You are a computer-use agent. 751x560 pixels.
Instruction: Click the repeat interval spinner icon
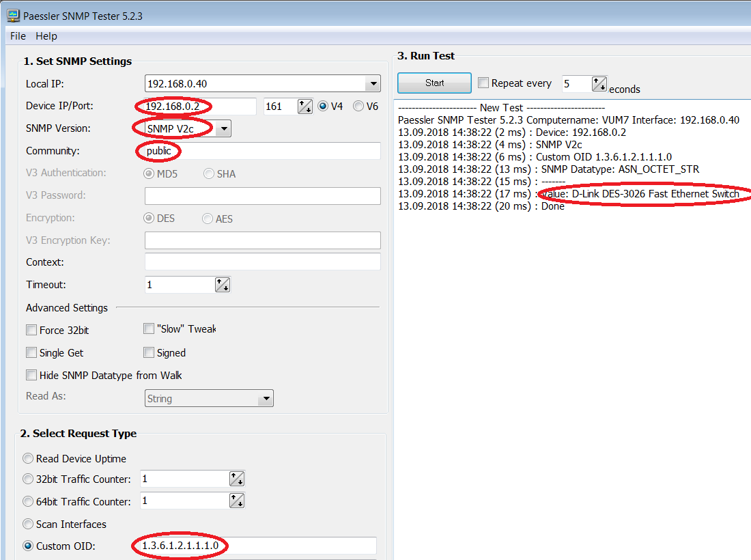click(x=599, y=84)
